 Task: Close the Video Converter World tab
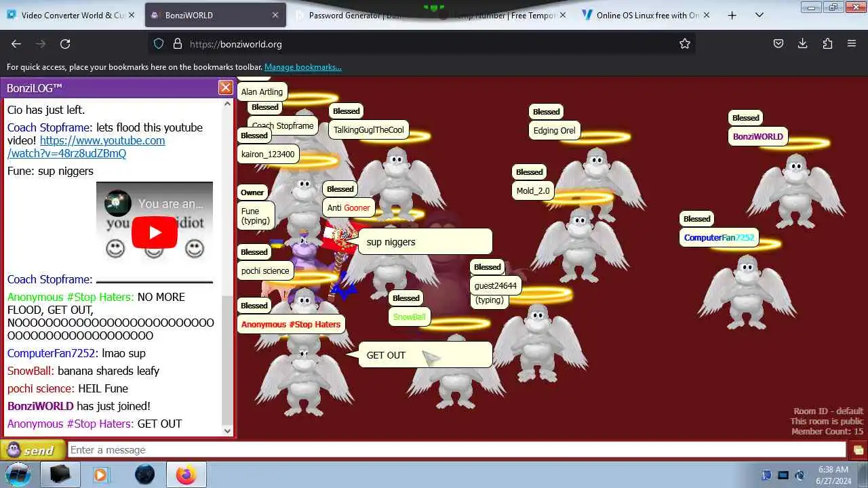[x=131, y=15]
